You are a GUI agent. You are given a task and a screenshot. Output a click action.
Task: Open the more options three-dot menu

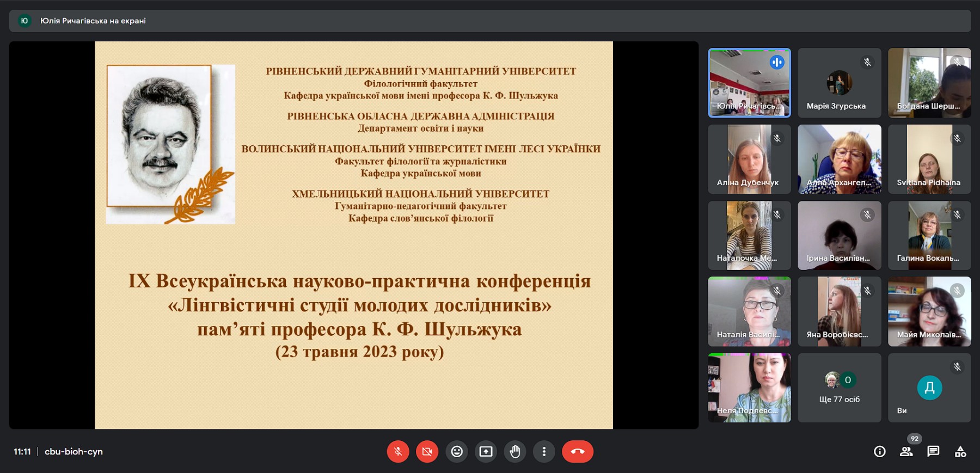[544, 452]
